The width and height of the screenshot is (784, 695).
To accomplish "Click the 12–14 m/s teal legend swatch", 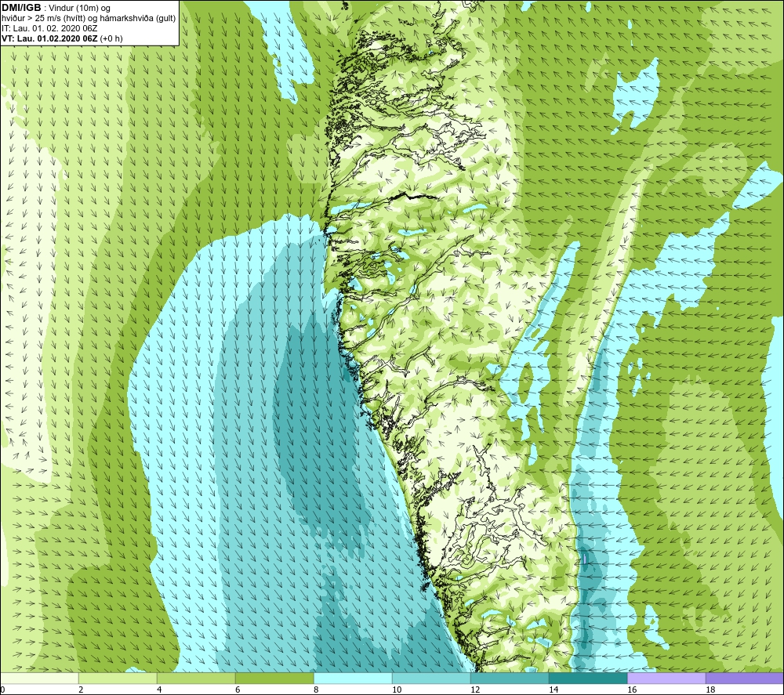I will coord(510,678).
